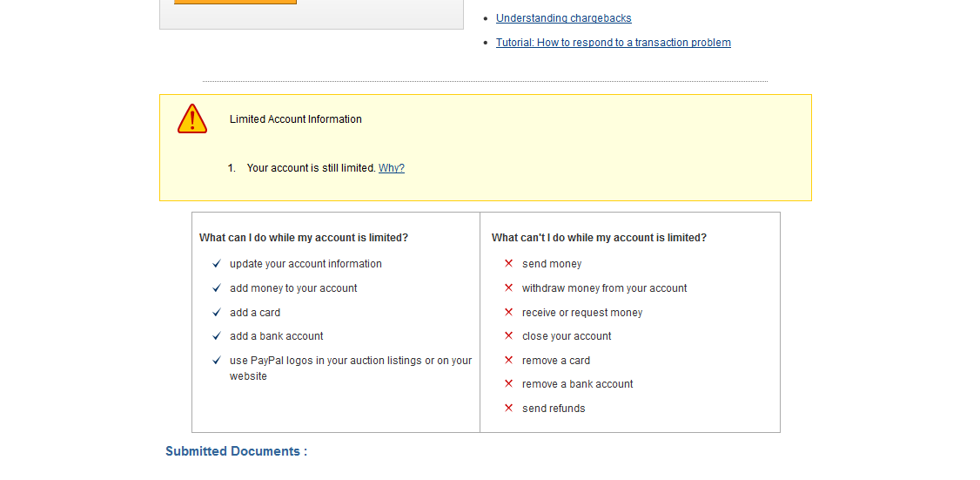The width and height of the screenshot is (980, 480).
Task: Click the Submitted Documents heading
Action: [236, 451]
